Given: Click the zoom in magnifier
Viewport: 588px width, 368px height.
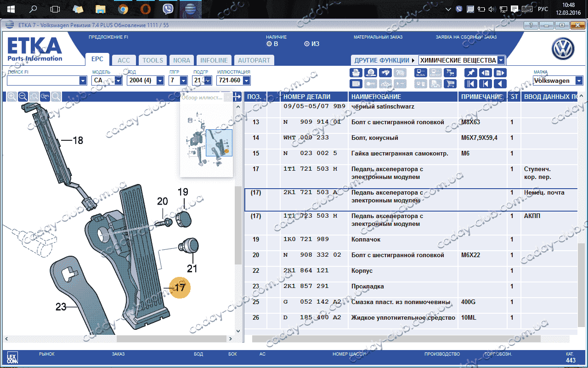Looking at the screenshot, I should click(x=11, y=97).
